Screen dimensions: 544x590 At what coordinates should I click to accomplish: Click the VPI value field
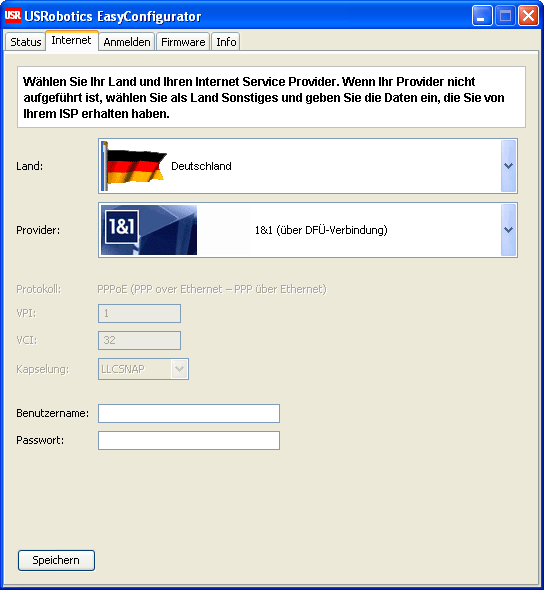point(140,313)
